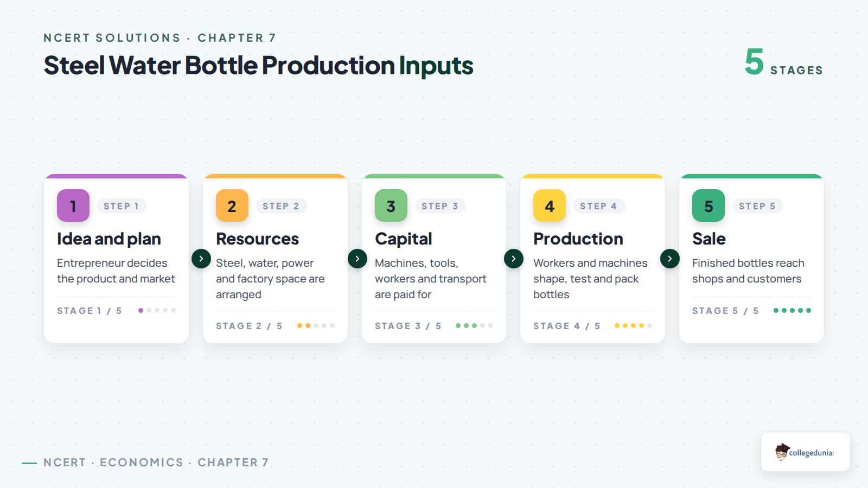
Task: Click 'Workers and machines shape, test' description
Action: pos(590,279)
